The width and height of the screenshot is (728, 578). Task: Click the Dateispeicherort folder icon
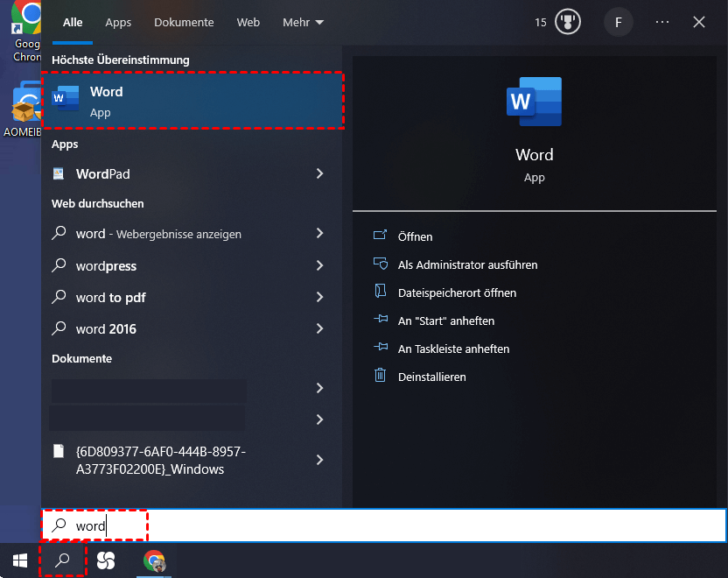click(x=381, y=292)
